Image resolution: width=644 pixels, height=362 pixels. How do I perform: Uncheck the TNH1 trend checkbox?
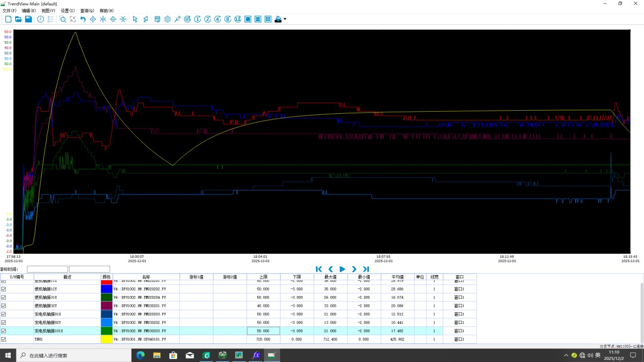pyautogui.click(x=4, y=339)
